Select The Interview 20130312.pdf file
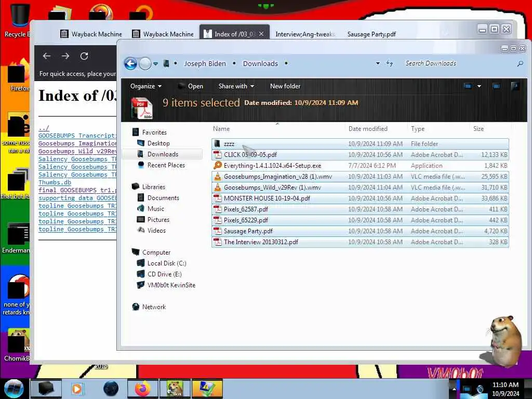This screenshot has width=532, height=399. 360,242
